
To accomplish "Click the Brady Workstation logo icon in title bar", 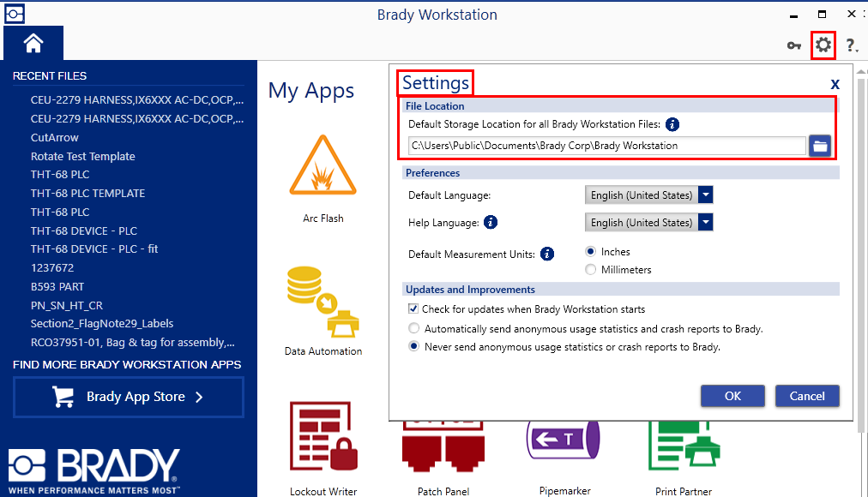I will [15, 14].
